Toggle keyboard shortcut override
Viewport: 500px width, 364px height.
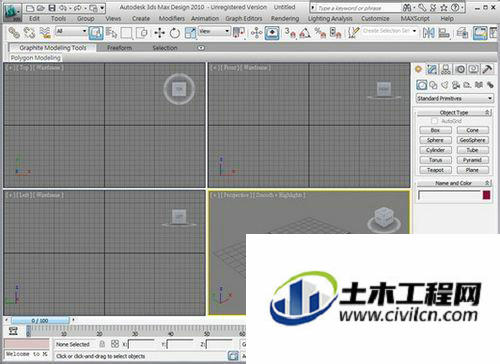pyautogui.click(x=272, y=33)
